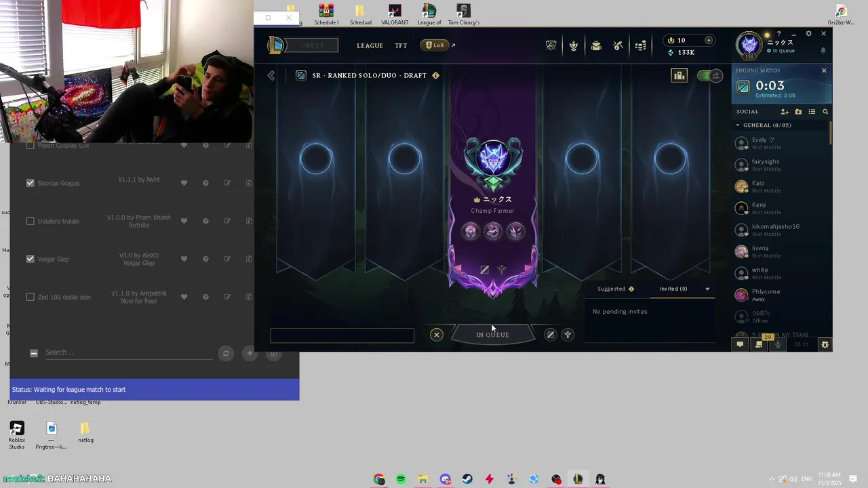Click the position select icon beside In Queue
Image resolution: width=868 pixels, height=488 pixels.
(x=551, y=334)
